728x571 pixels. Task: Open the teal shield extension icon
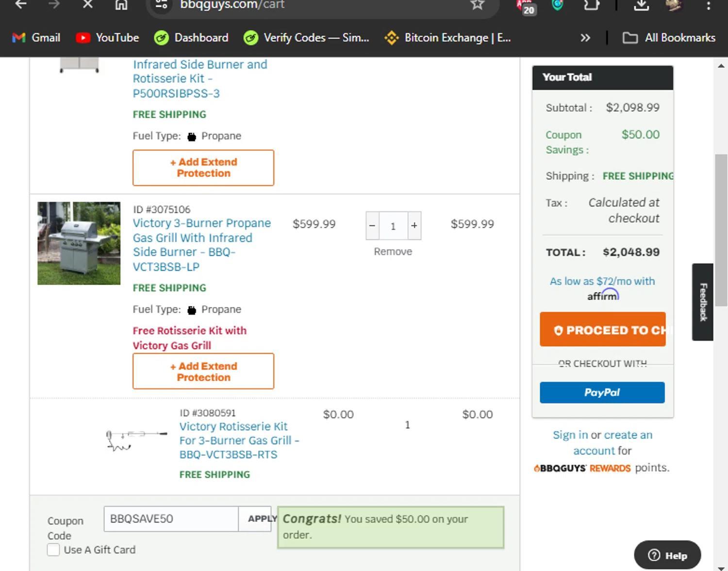[558, 4]
